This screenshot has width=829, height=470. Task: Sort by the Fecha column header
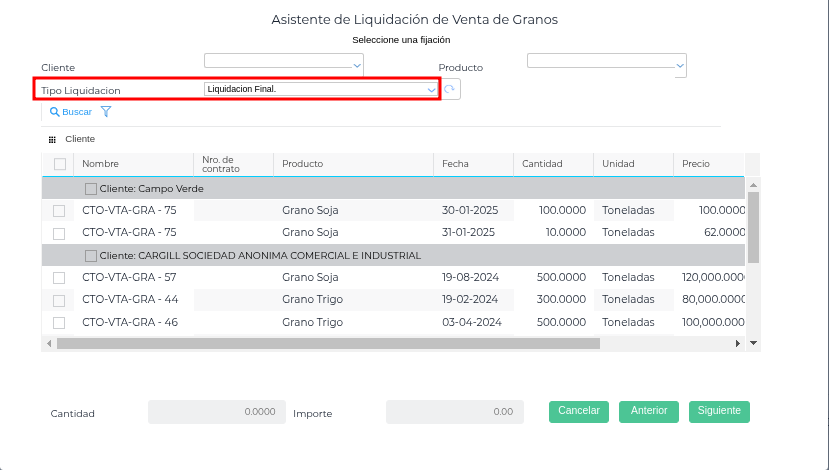(455, 164)
